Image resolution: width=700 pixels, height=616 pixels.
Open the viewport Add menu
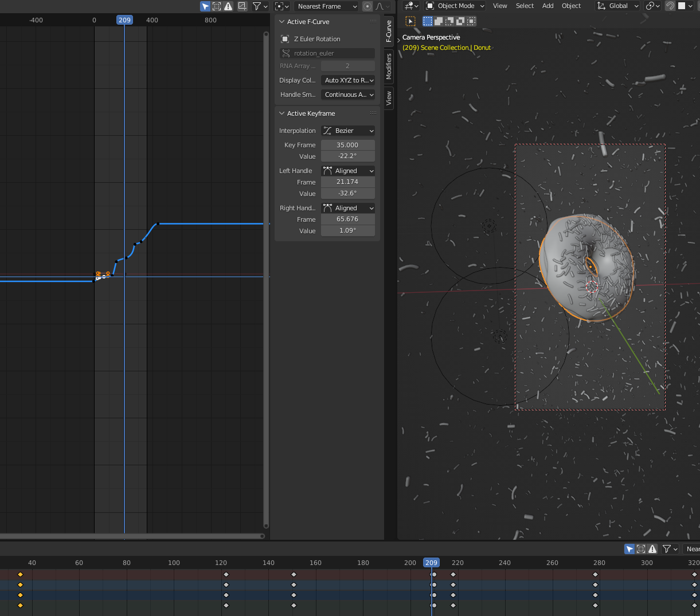548,6
